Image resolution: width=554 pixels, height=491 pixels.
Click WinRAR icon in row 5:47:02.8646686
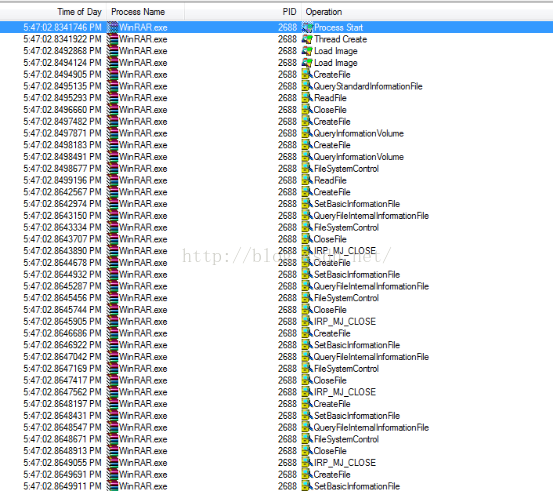(112, 333)
